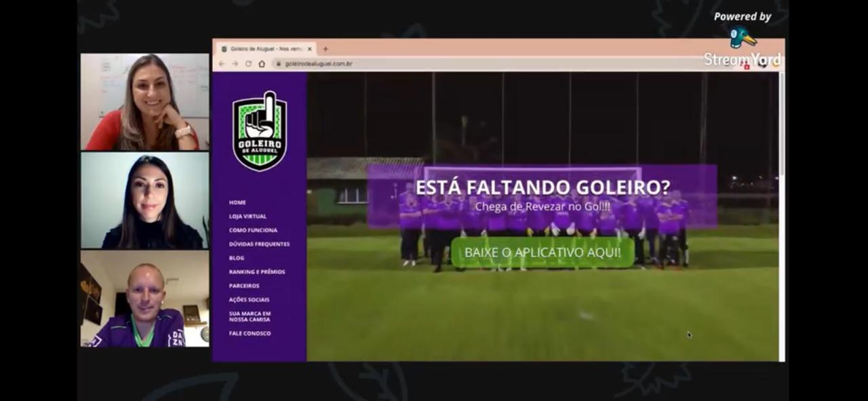Screen dimensions: 868x401
Task: Open PARCEIROS in sidebar menu
Action: pyautogui.click(x=244, y=286)
